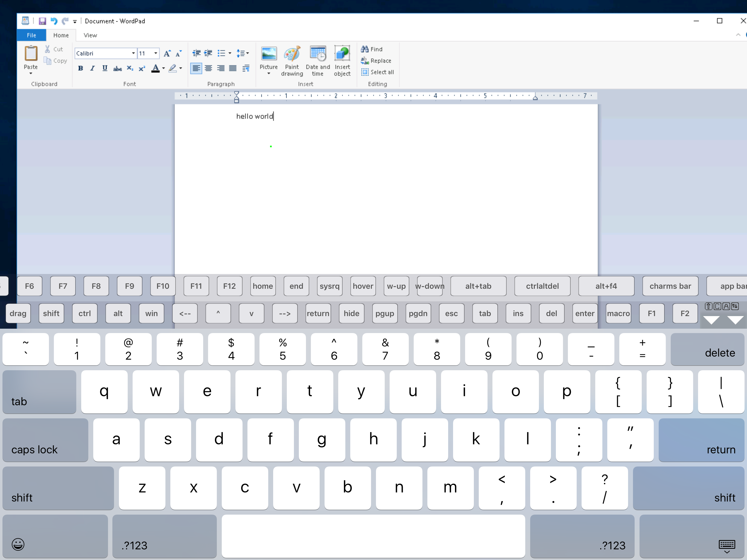Open the File menu

pos(31,35)
